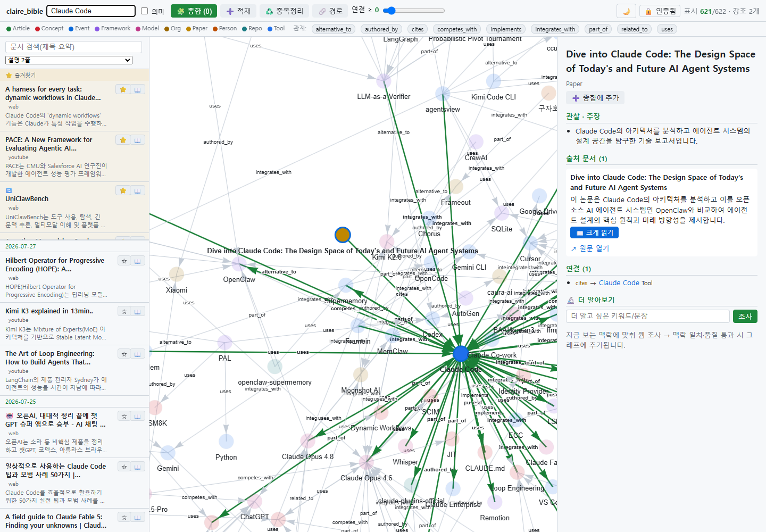Open reader for 'A harness for every task'
This screenshot has height=532, width=766.
137,89
